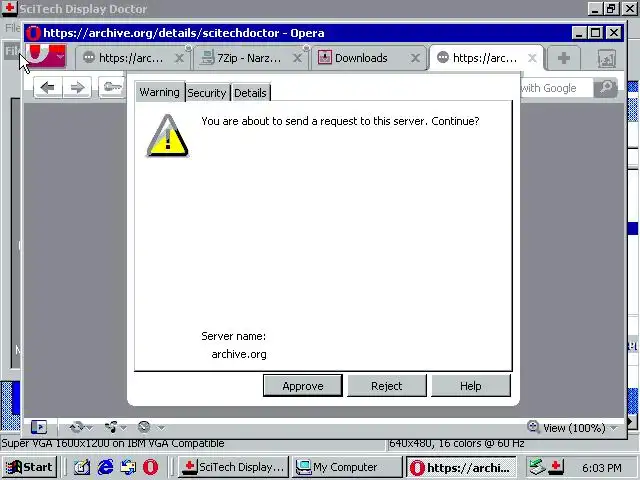Open the quick launch icon beside Internet Explorer
640x480 pixels.
[x=128, y=467]
